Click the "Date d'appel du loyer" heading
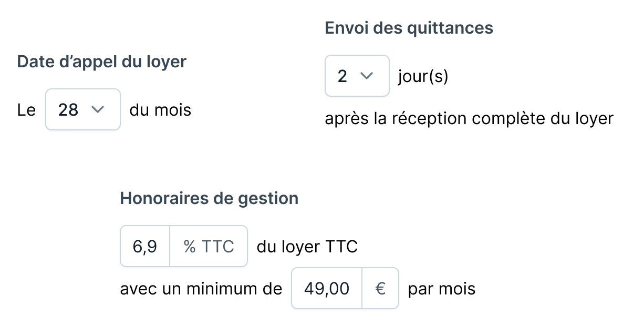This screenshot has height=326, width=644. click(102, 61)
